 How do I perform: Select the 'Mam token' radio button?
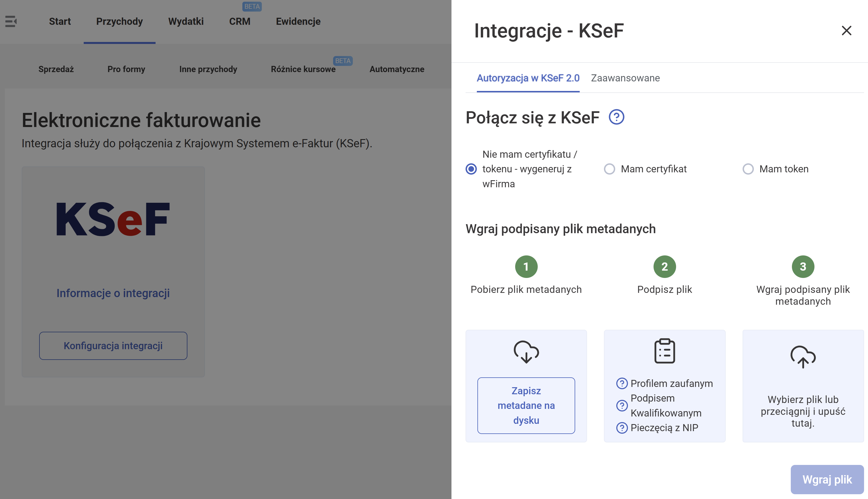pyautogui.click(x=748, y=169)
